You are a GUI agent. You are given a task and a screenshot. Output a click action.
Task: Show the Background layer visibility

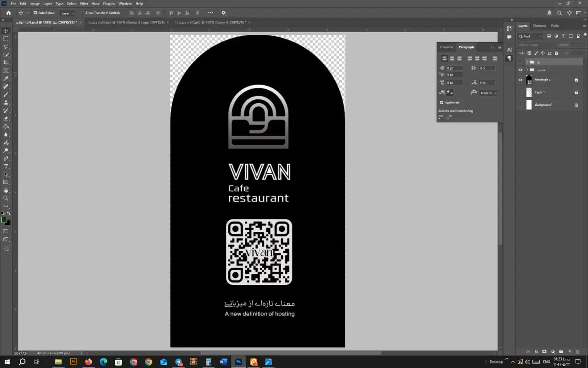(520, 105)
